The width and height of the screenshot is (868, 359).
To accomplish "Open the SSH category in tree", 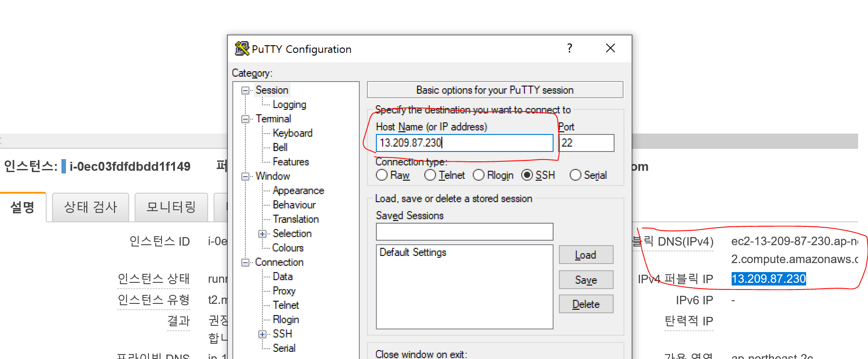I will [x=282, y=334].
